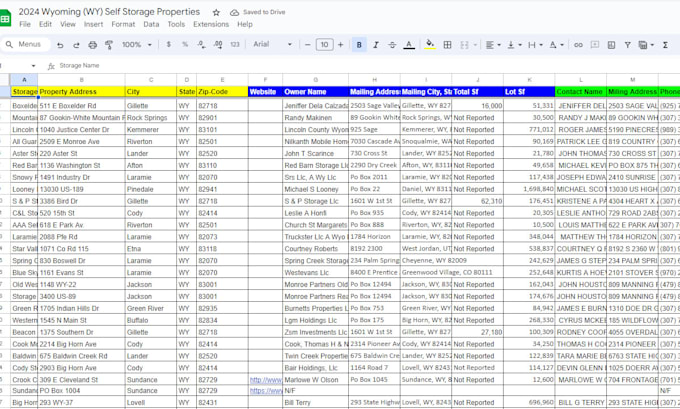Toggle strikethrough formatting
680x409 pixels.
[x=392, y=45]
